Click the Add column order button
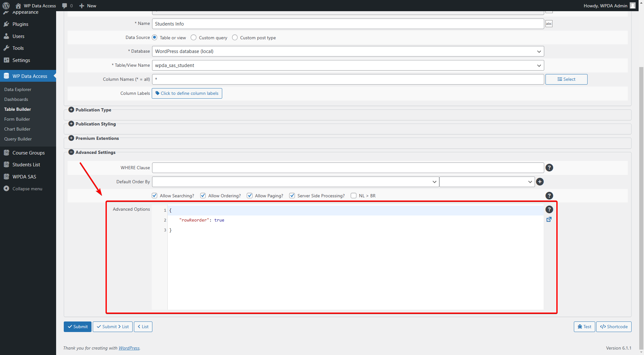 (x=540, y=181)
